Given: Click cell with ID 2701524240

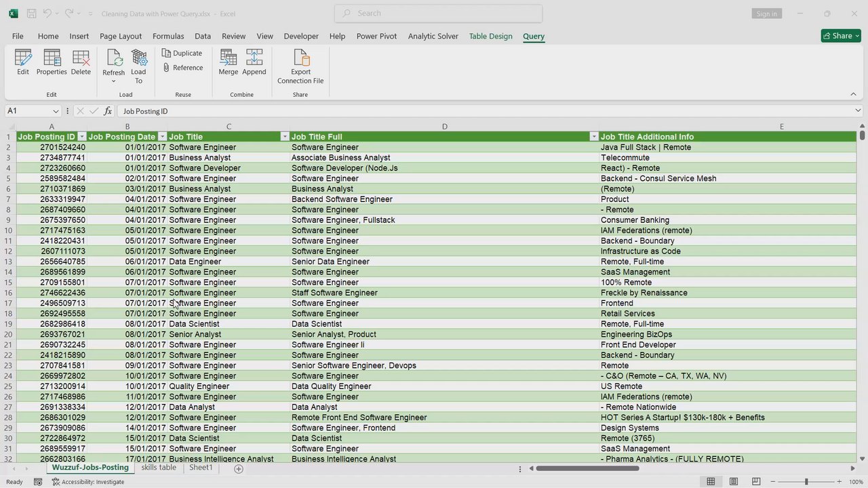Looking at the screenshot, I should pos(52,147).
